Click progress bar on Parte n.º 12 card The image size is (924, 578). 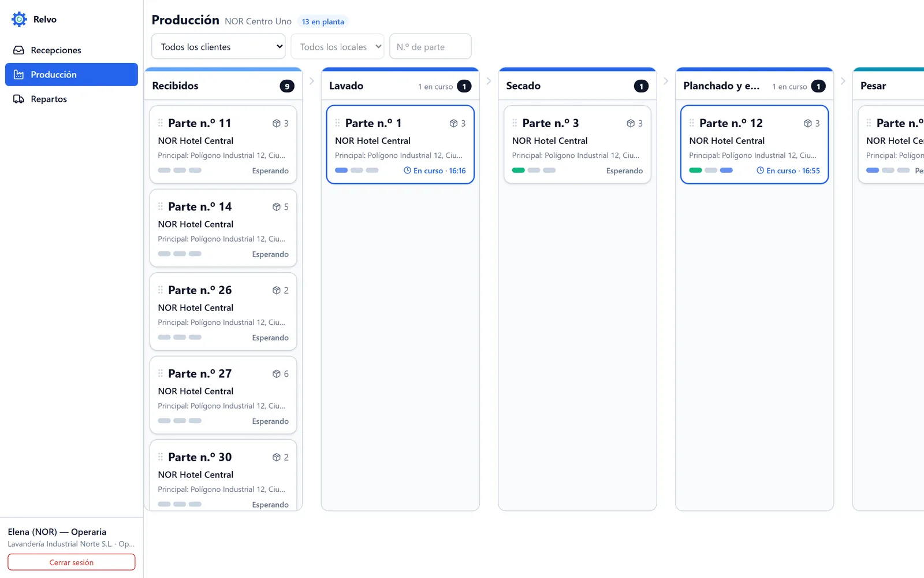711,171
